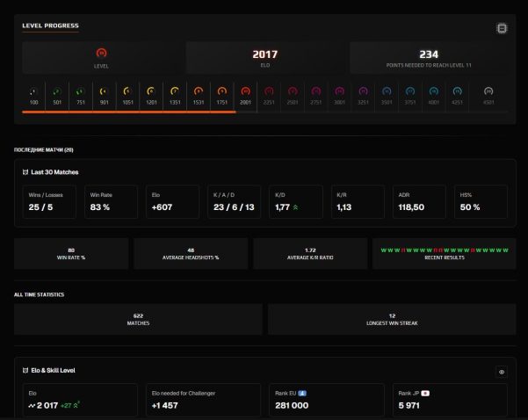This screenshot has width=528, height=420.
Task: Click the level 8 badge icon at 1531
Action: (198, 91)
